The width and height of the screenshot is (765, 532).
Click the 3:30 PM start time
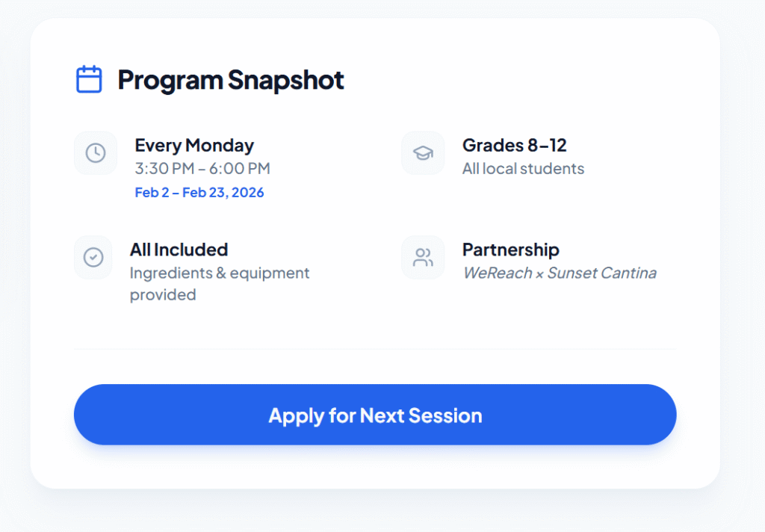162,169
